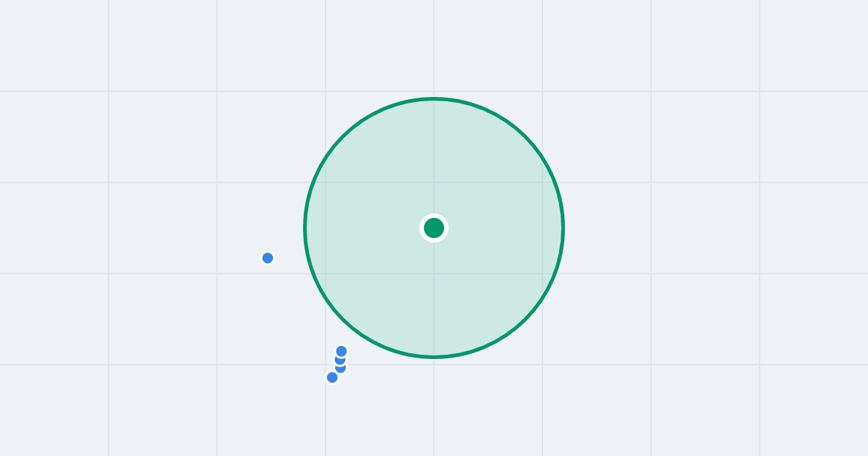Select the second blue dot in the stack
The height and width of the screenshot is (456, 868).
340,360
